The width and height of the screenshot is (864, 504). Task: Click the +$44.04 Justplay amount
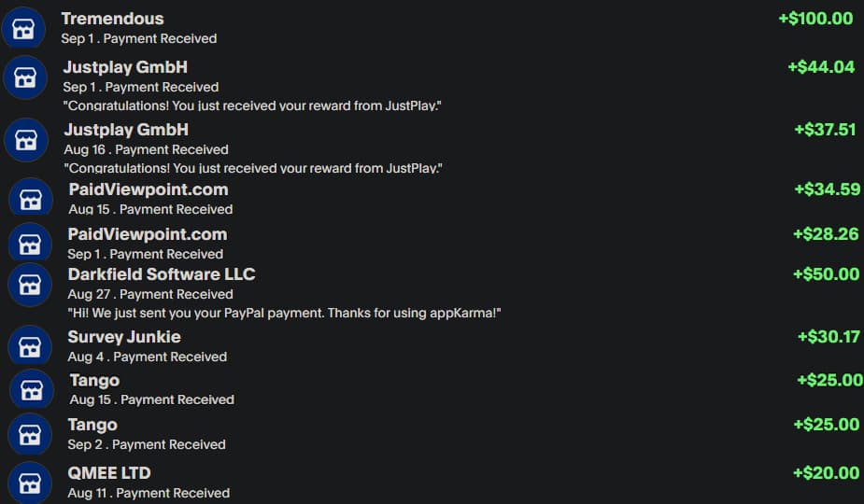tap(821, 67)
